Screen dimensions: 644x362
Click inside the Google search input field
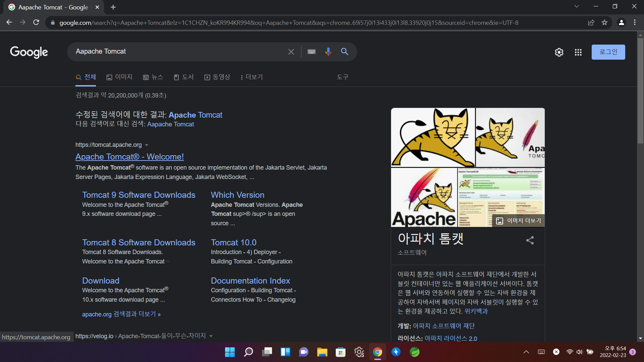[x=178, y=52]
